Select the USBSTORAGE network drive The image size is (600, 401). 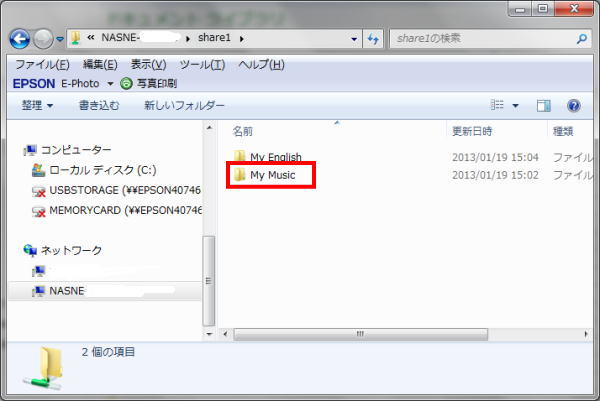click(125, 190)
